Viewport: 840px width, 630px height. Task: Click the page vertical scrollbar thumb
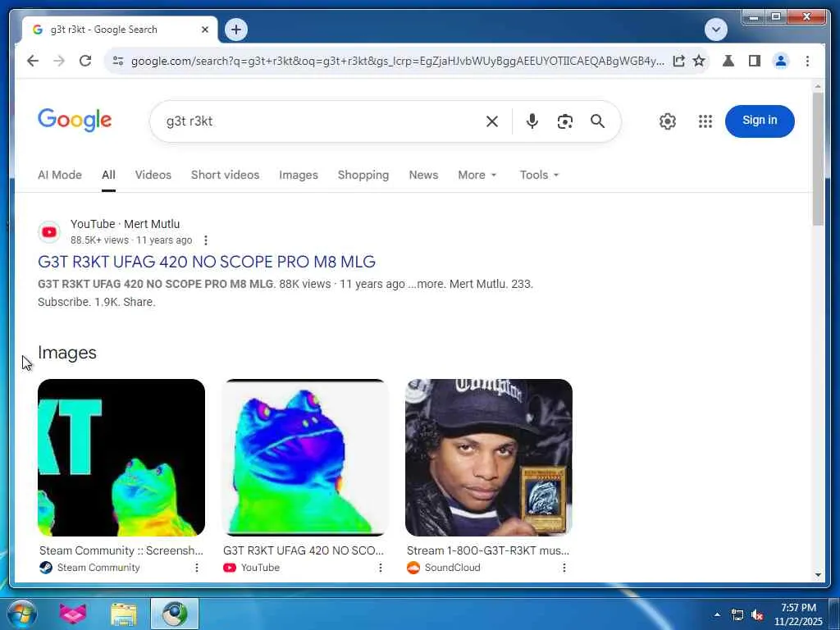click(x=818, y=159)
